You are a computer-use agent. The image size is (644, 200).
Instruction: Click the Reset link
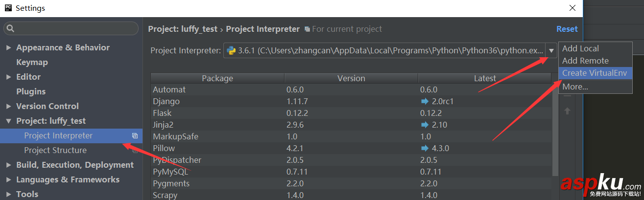tap(567, 29)
